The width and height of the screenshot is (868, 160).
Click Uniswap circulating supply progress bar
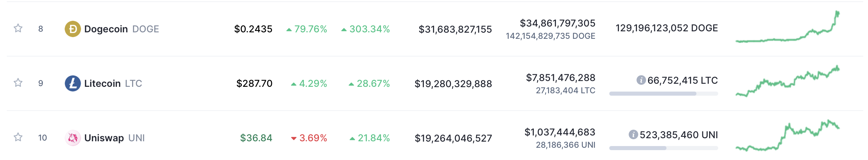point(663,148)
